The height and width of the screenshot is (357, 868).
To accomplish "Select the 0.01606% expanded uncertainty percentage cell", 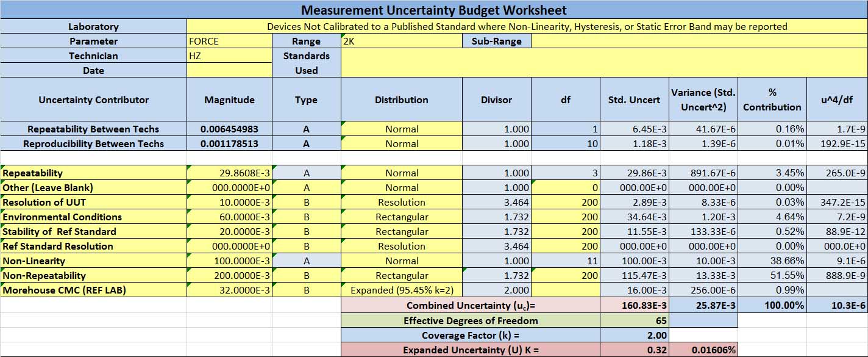I will pyautogui.click(x=703, y=349).
